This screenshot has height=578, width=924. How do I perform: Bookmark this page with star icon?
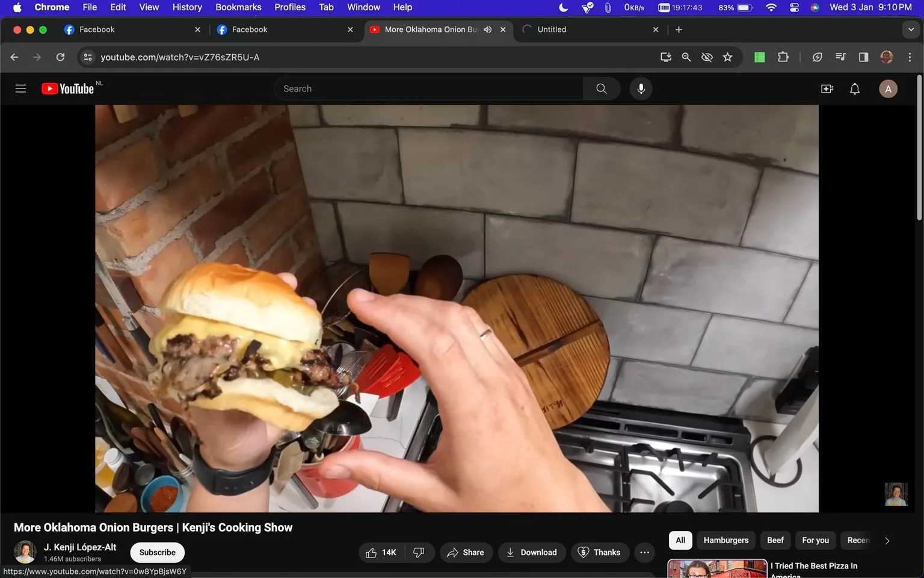pos(728,57)
